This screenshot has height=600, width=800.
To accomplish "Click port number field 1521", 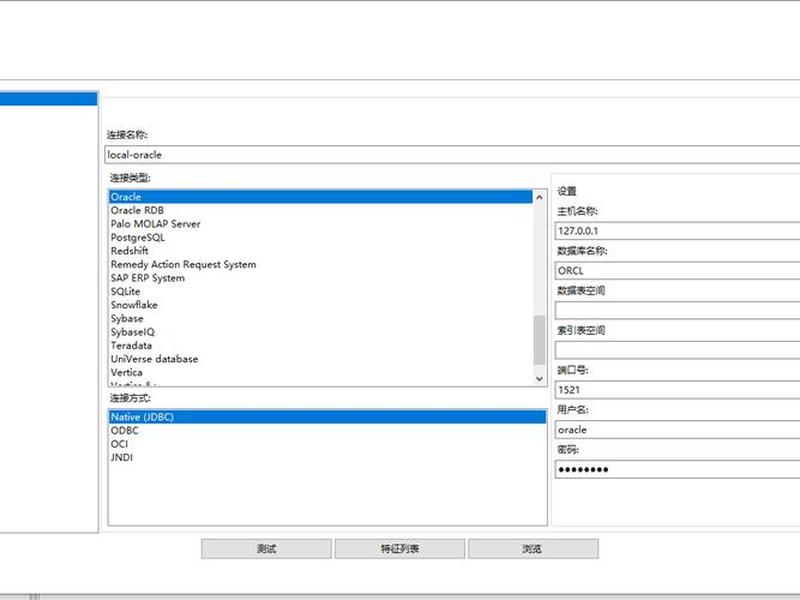I will (678, 390).
